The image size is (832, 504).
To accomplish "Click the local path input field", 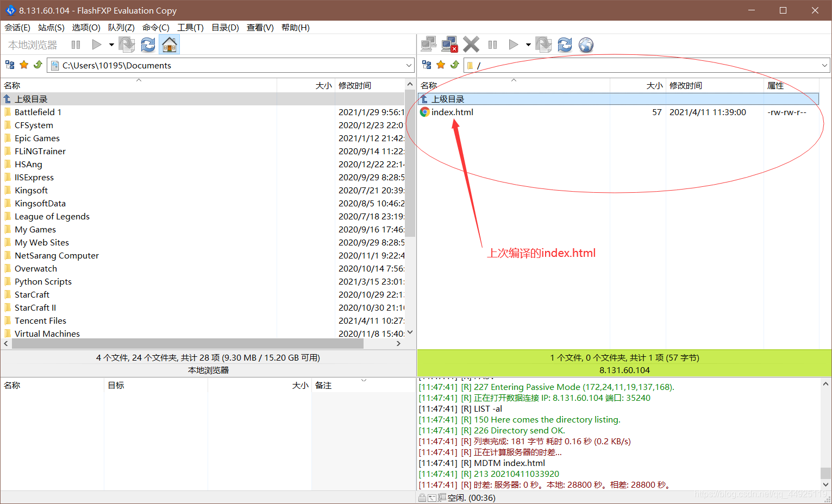I will click(x=230, y=65).
